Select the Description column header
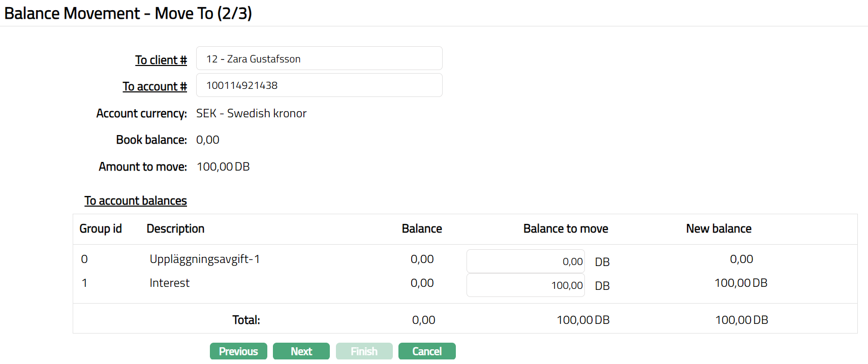This screenshot has width=868, height=364. coord(175,228)
